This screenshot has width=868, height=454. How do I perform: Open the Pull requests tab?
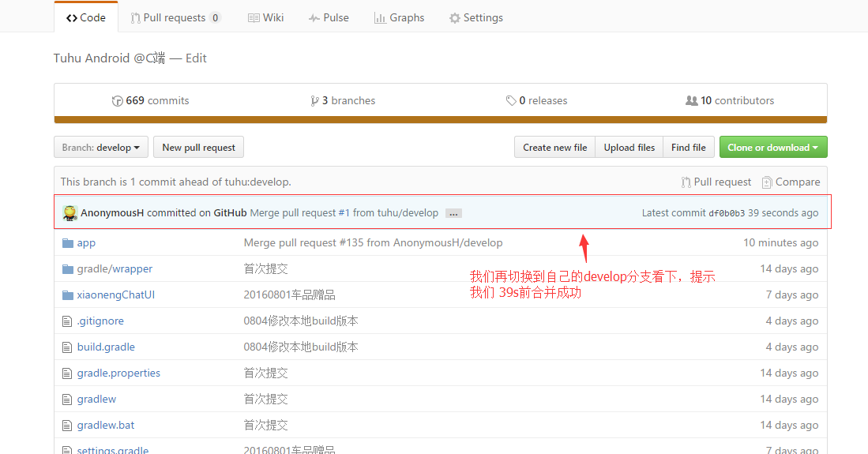click(175, 17)
